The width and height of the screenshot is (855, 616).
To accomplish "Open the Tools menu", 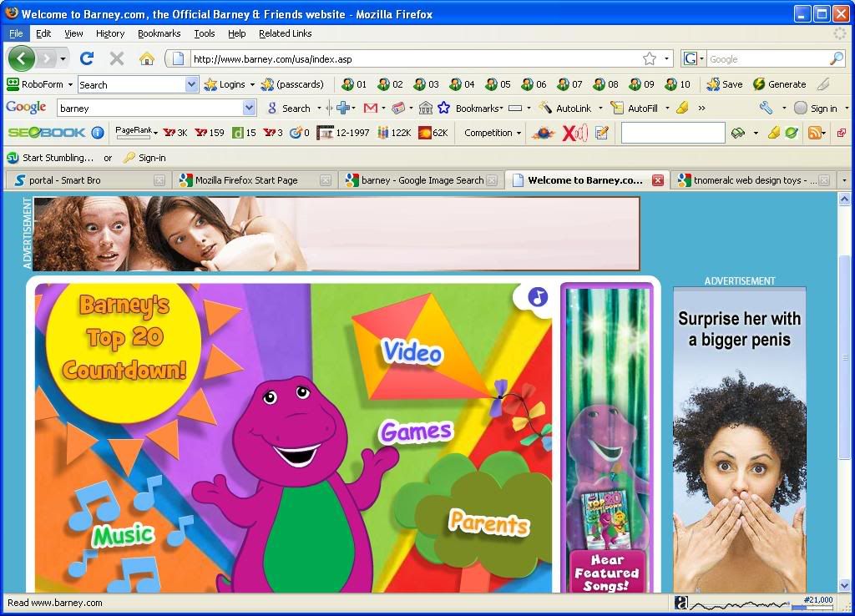I will [x=205, y=33].
